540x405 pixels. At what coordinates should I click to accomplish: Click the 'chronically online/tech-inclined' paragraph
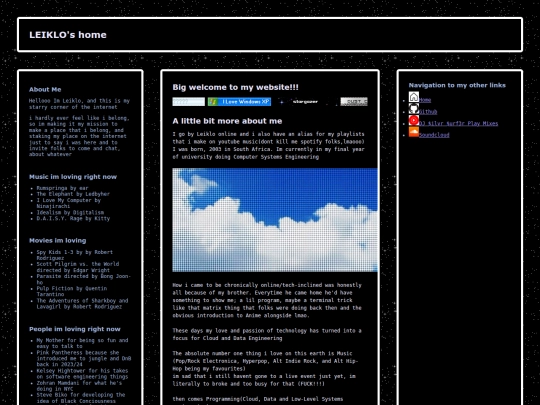click(267, 300)
